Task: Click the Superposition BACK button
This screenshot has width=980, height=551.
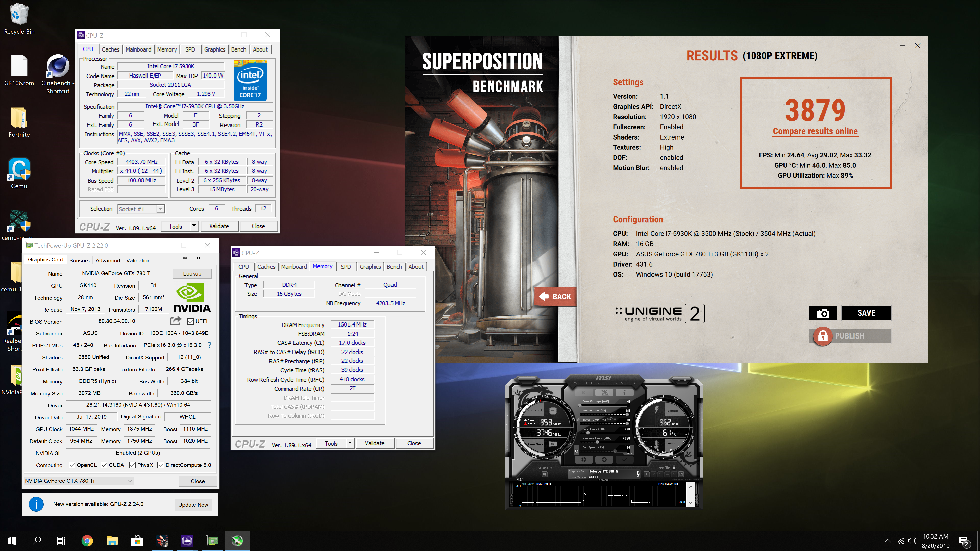Action: 555,297
